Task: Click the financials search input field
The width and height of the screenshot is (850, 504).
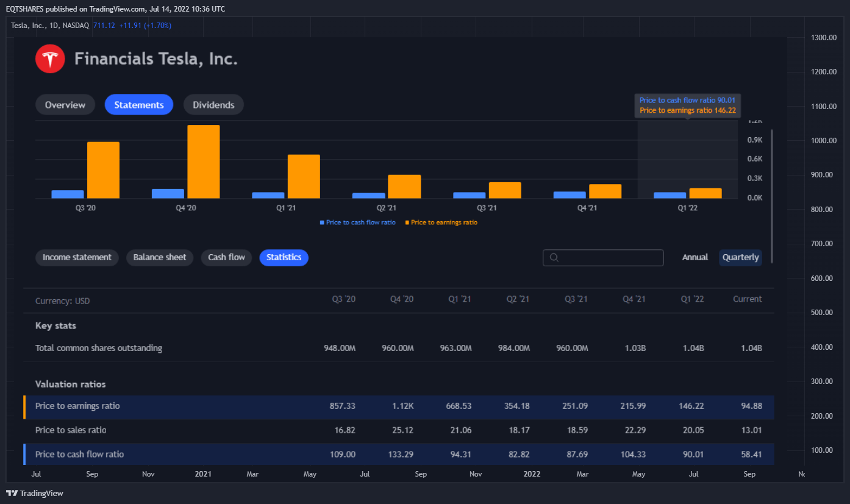Action: click(x=603, y=257)
